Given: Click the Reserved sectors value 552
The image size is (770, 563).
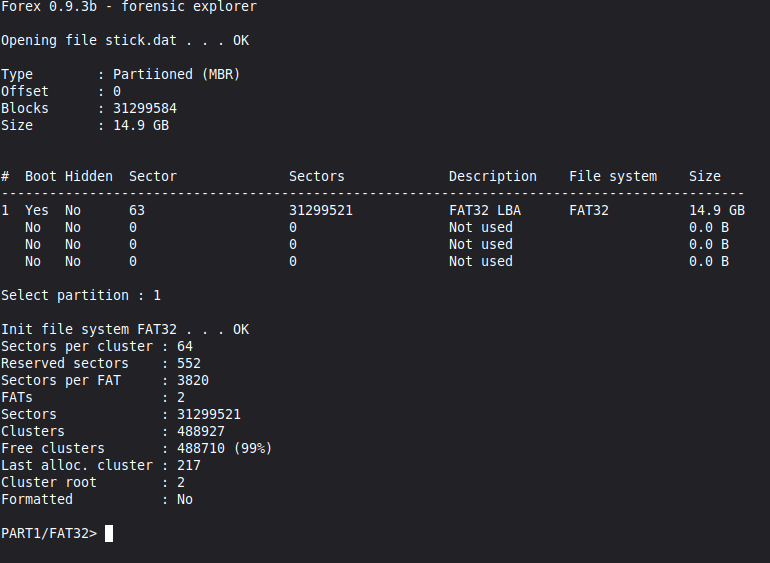Looking at the screenshot, I should click(x=189, y=364).
